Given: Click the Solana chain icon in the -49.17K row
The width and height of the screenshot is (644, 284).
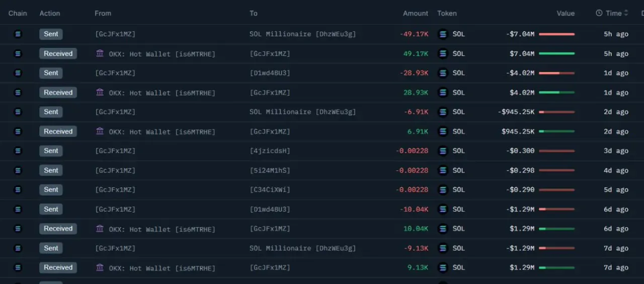Looking at the screenshot, I should (x=18, y=34).
